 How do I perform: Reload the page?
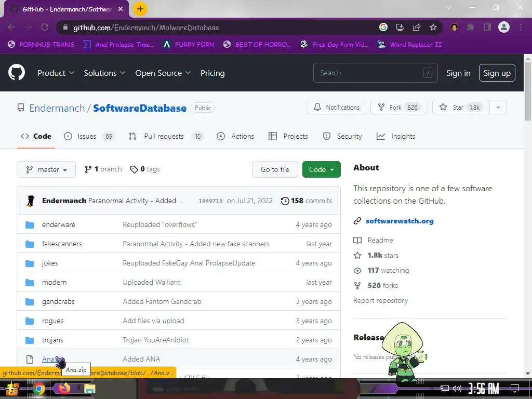coord(45,27)
